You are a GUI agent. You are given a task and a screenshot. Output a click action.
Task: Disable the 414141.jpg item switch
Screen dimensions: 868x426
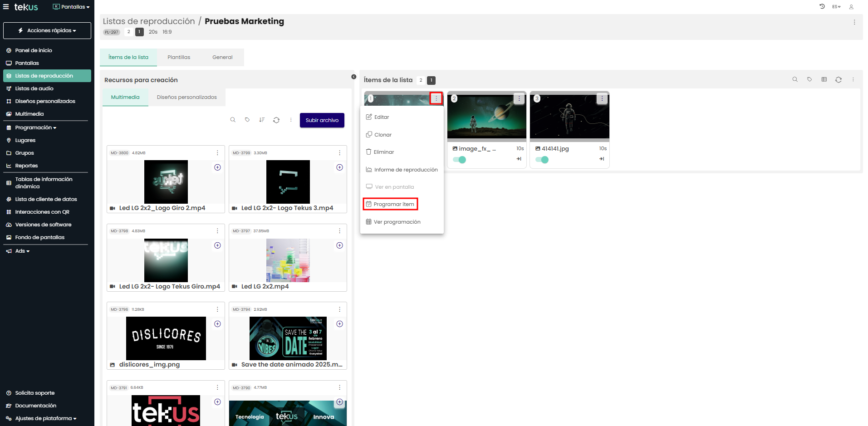pyautogui.click(x=542, y=160)
